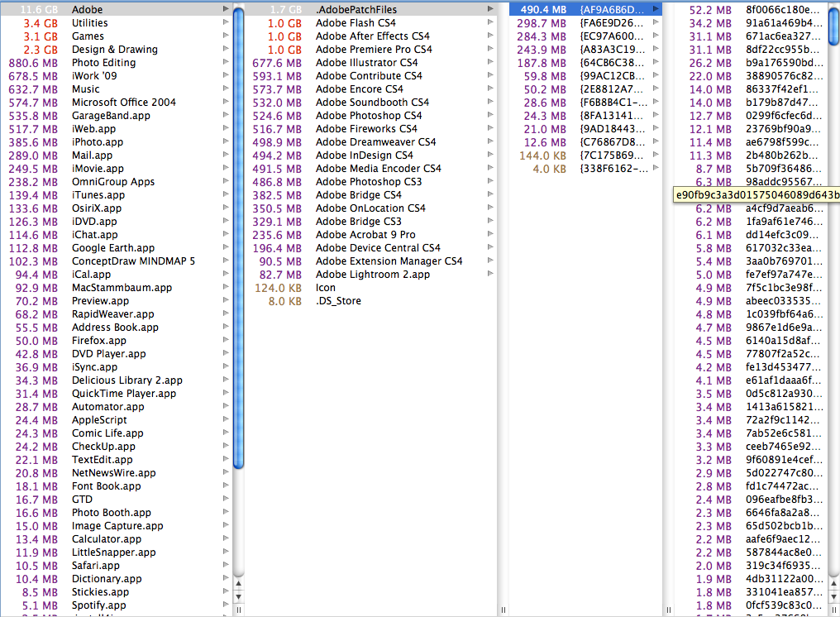Expand the {338F6162- folder arrow
The height and width of the screenshot is (617, 840).
[656, 168]
